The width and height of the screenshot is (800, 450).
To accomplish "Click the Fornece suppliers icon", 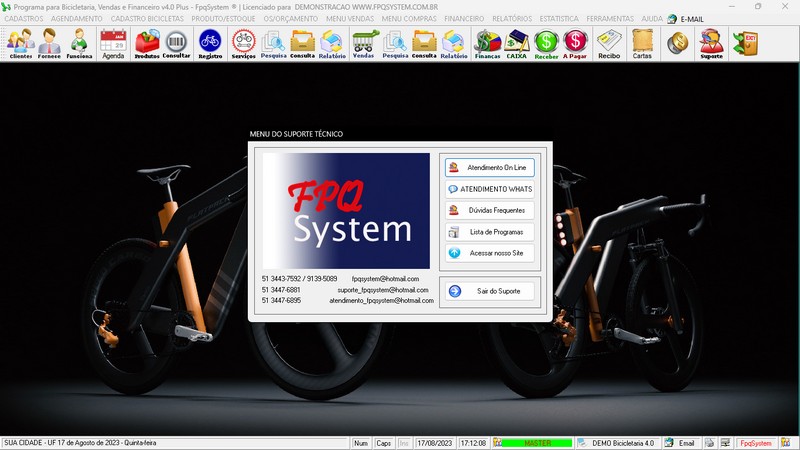I will [x=50, y=44].
